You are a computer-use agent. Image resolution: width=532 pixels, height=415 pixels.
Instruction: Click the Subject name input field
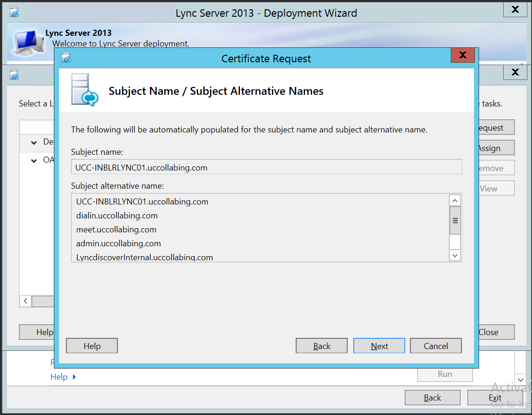coord(266,167)
